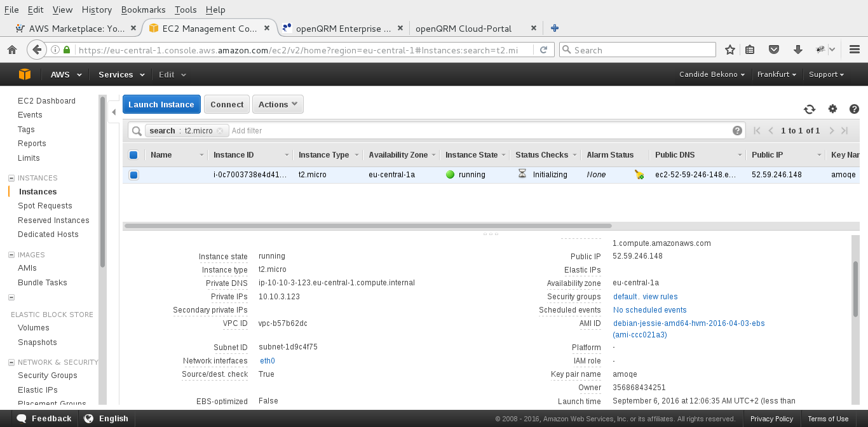Image resolution: width=868 pixels, height=427 pixels.
Task: Click the Connect button
Action: click(x=227, y=104)
